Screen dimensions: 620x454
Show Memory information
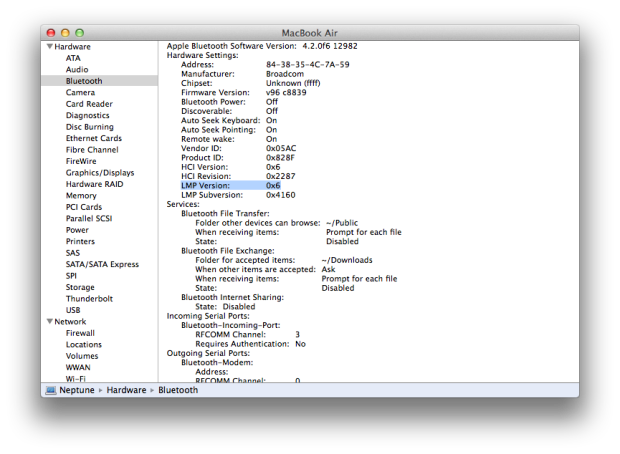[81, 196]
